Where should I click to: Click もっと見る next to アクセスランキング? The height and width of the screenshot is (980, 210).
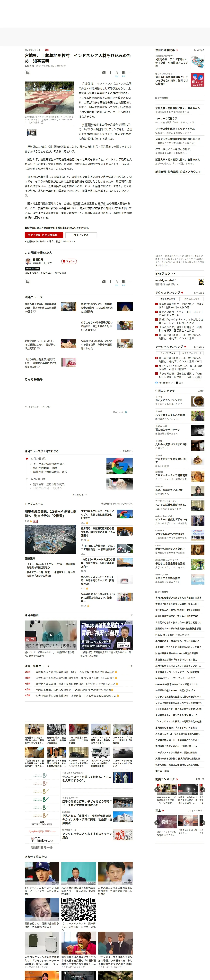point(199,293)
